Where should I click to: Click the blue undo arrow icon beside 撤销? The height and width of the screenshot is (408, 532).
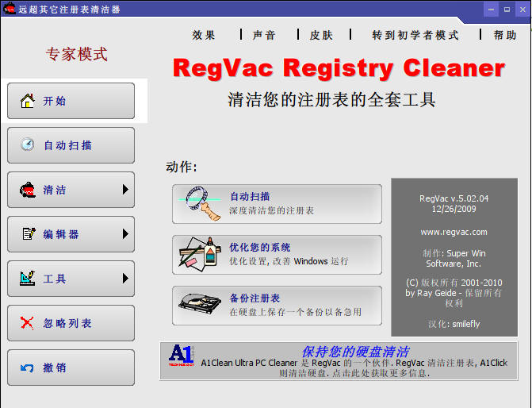(27, 368)
